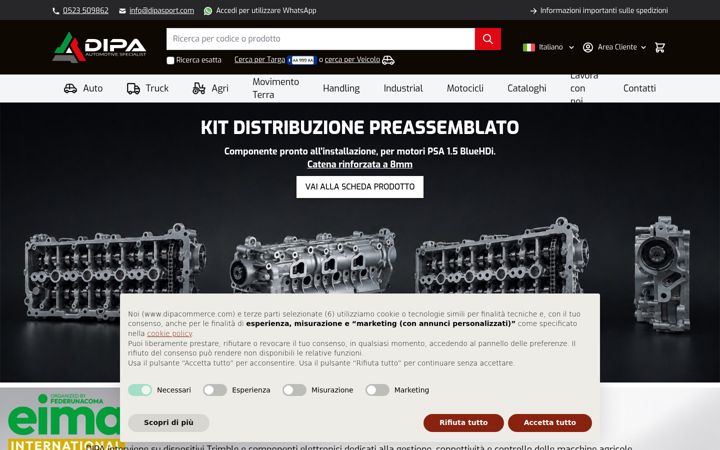The height and width of the screenshot is (450, 720).
Task: Enable the Misurazione cookie switch
Action: click(x=294, y=390)
